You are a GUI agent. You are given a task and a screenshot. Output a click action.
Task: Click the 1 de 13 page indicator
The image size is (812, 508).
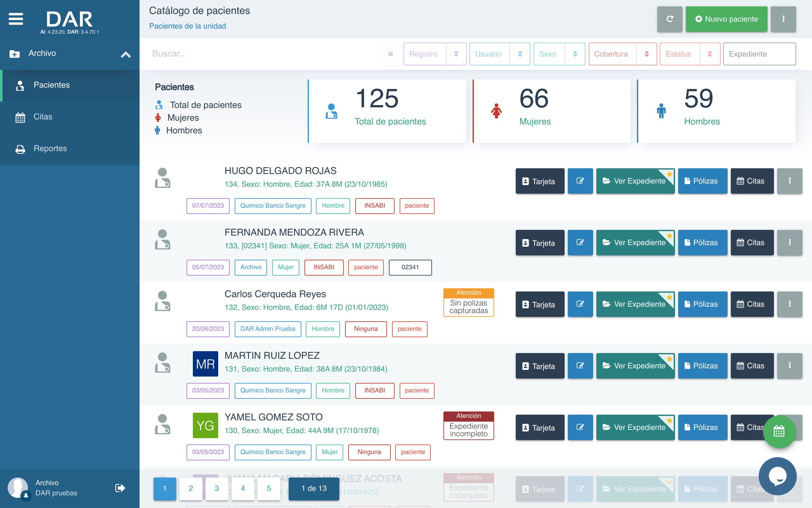coord(314,488)
